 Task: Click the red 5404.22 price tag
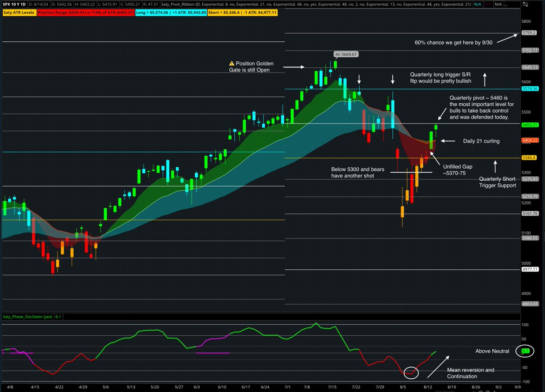point(530,140)
